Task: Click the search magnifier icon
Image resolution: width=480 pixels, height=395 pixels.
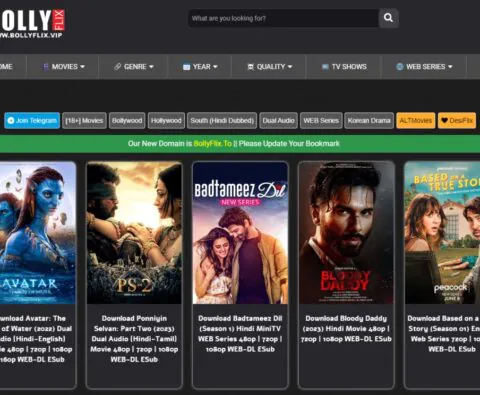Action: 388,18
